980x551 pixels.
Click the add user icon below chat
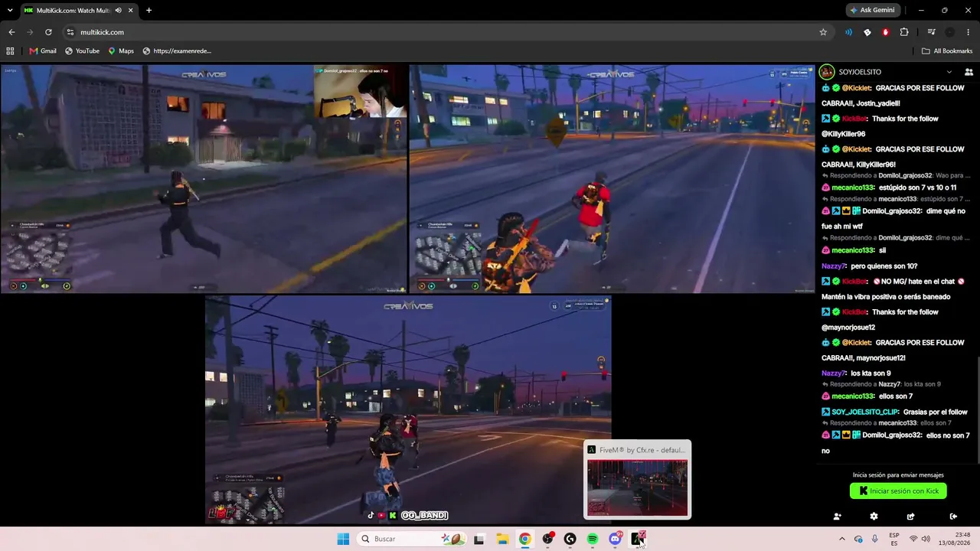[x=837, y=517]
